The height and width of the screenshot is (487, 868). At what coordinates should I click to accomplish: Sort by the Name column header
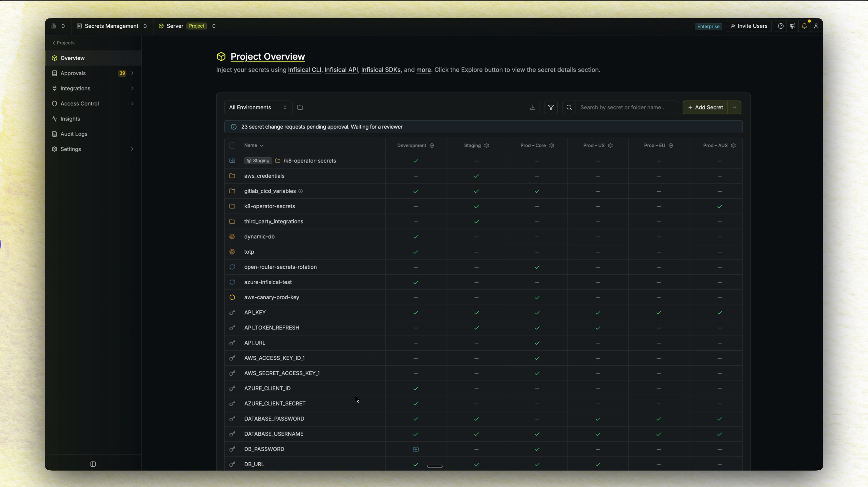(x=254, y=145)
